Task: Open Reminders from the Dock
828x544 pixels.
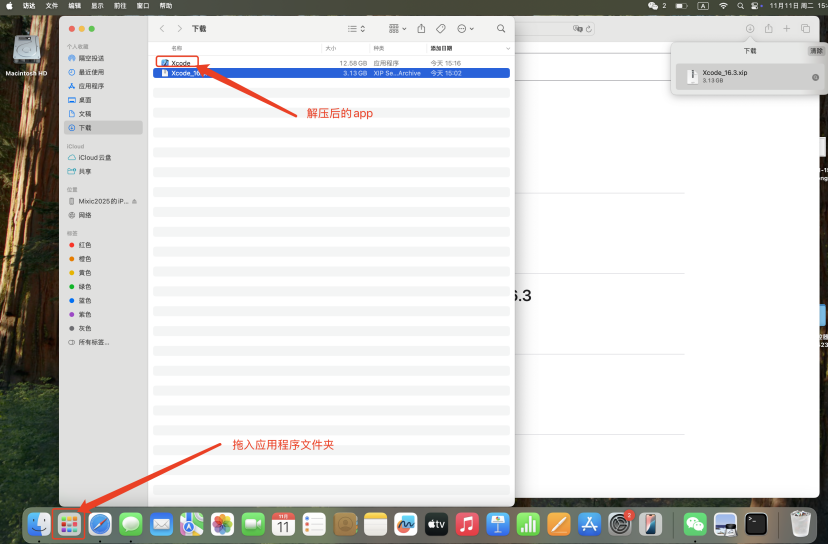Action: point(314,524)
